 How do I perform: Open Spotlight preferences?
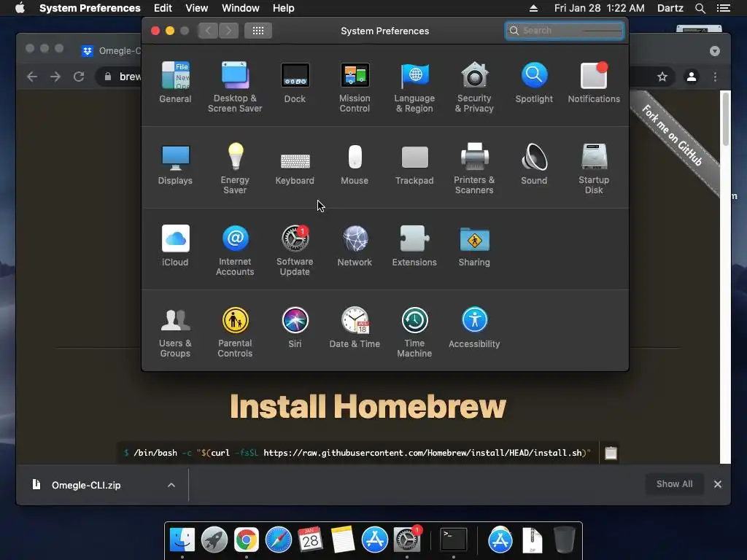click(x=534, y=82)
